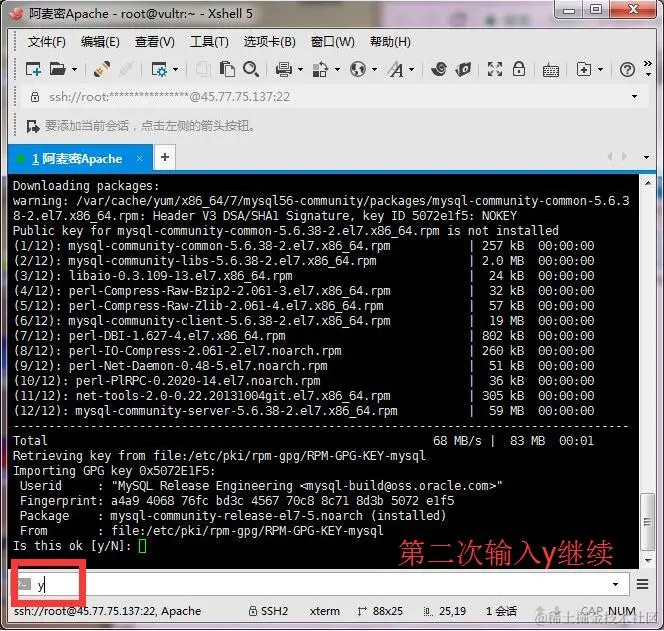The width and height of the screenshot is (664, 631).
Task: Click the Paste clipboard icon
Action: (x=227, y=69)
